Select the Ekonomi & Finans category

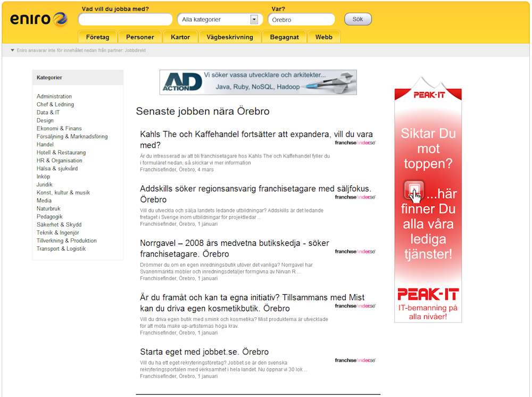pyautogui.click(x=59, y=128)
